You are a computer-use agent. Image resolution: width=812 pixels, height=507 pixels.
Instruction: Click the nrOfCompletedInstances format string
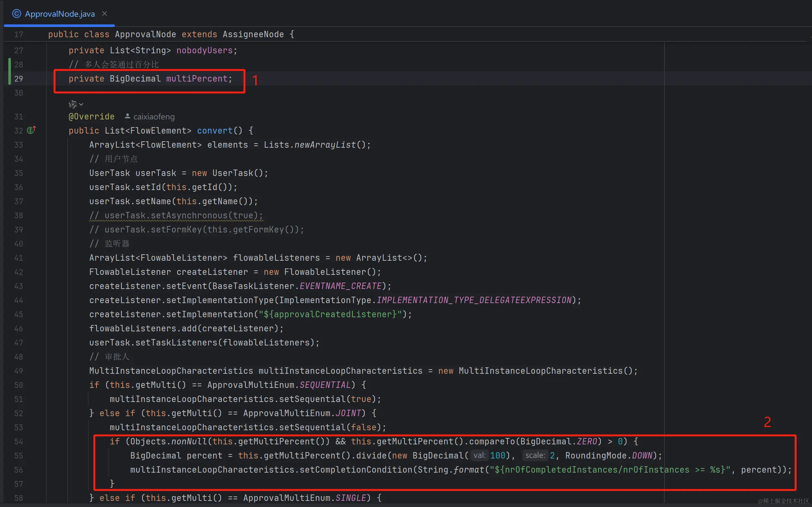pos(610,470)
